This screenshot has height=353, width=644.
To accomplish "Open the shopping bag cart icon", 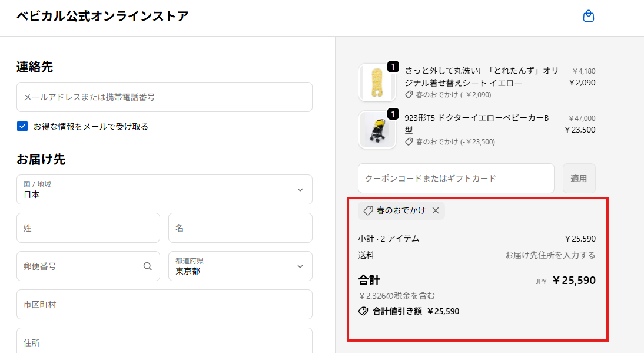I will 588,17.
